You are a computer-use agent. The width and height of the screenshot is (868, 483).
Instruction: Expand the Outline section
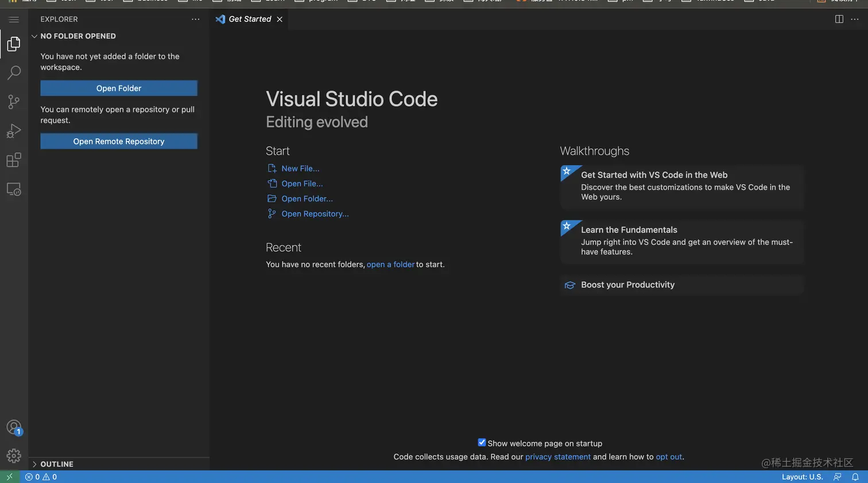click(x=57, y=464)
